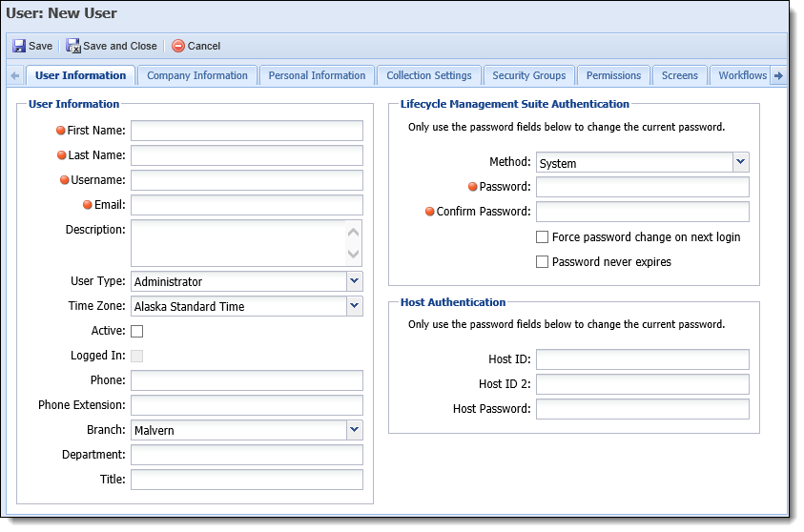Screen dimensions: 804x532
Task: Open the Time Zone dropdown arrow
Action: [x=355, y=306]
